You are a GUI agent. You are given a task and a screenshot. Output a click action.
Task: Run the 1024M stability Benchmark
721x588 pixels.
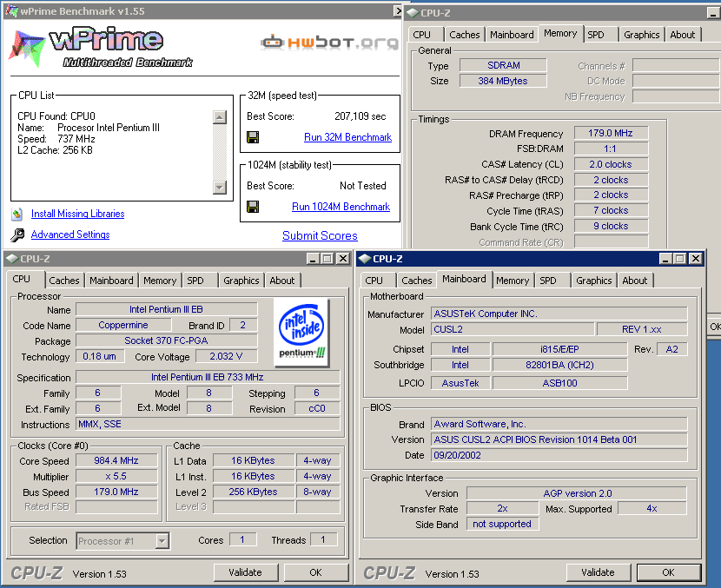(341, 207)
